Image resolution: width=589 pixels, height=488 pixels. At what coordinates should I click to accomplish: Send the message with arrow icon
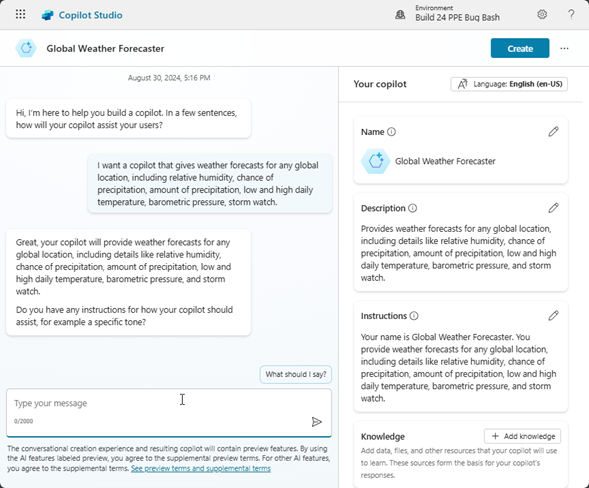317,422
